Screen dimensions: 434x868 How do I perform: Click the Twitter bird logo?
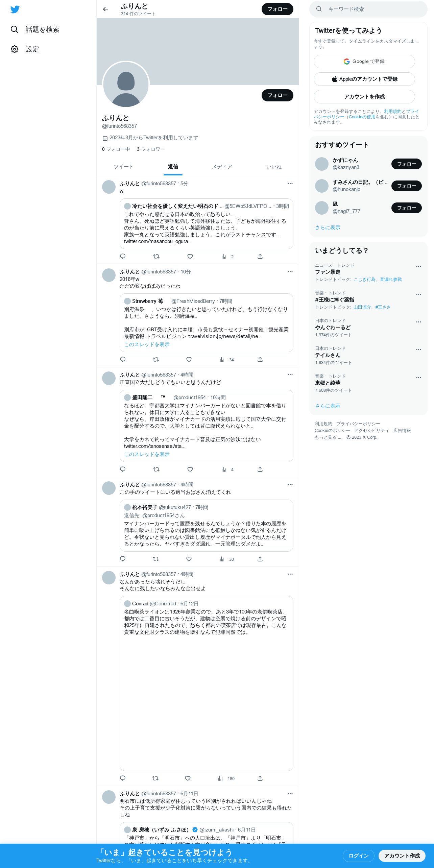pos(15,9)
